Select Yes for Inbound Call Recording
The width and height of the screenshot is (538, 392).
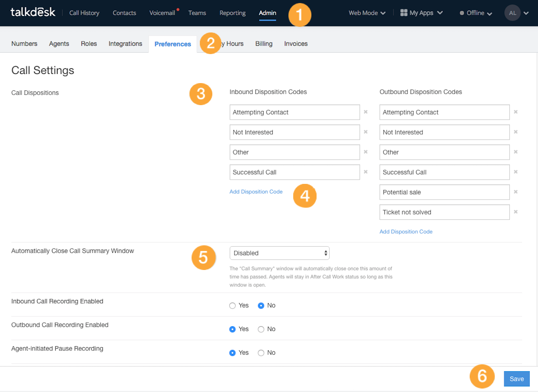tap(233, 305)
